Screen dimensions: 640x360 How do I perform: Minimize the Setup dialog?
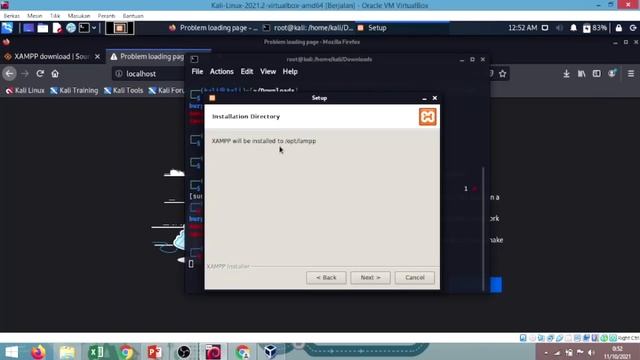coord(424,98)
